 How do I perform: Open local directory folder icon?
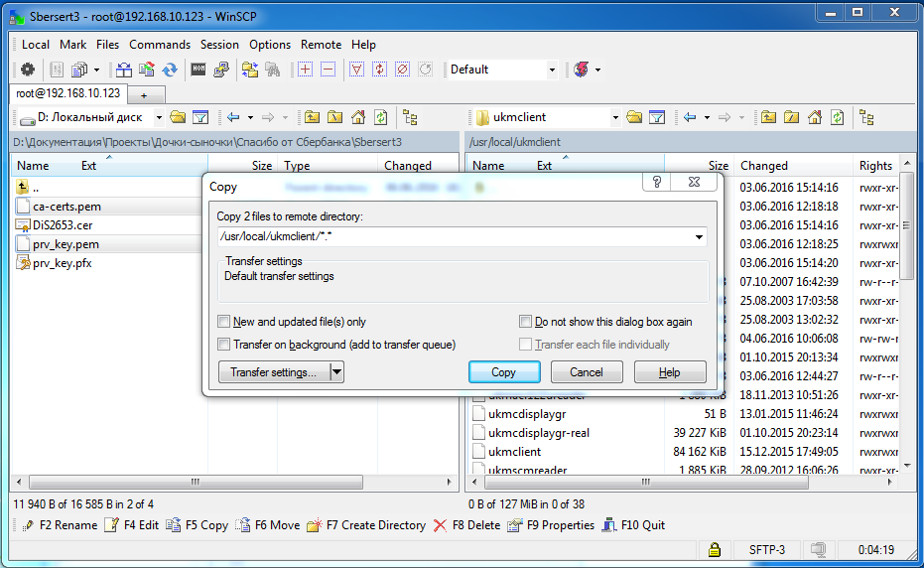[178, 117]
